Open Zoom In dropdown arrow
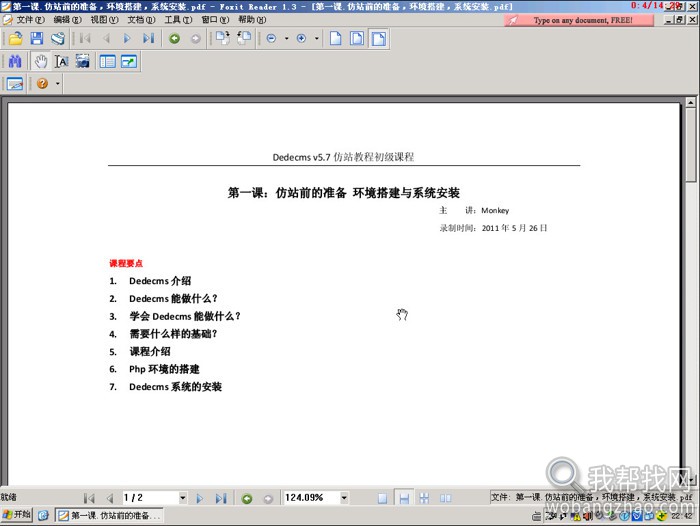 point(317,38)
